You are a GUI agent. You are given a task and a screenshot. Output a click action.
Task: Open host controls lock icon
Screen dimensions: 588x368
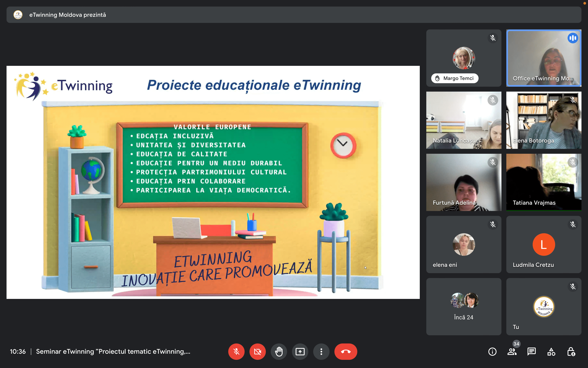click(571, 351)
